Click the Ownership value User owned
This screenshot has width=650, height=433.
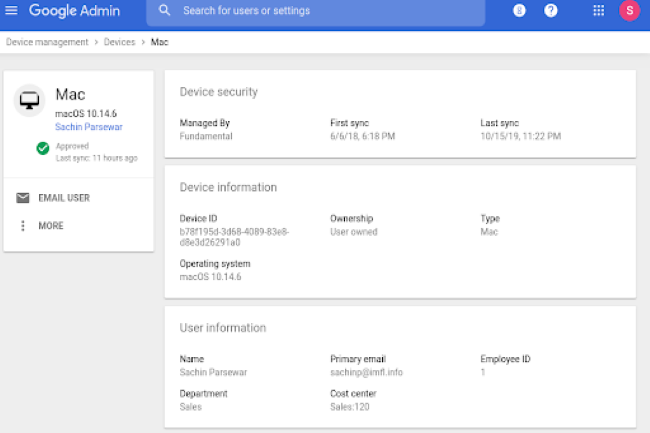[x=354, y=232]
